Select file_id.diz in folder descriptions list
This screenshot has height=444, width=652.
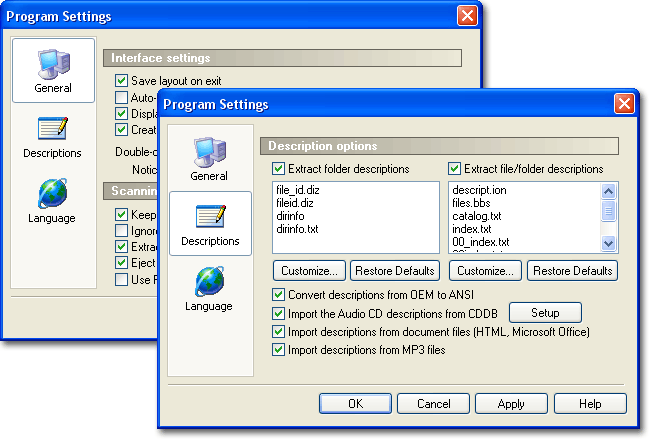tap(298, 188)
